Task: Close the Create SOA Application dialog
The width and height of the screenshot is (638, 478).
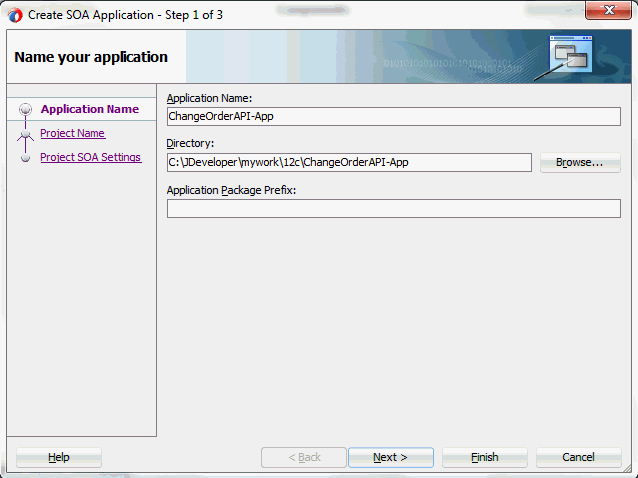Action: (608, 10)
